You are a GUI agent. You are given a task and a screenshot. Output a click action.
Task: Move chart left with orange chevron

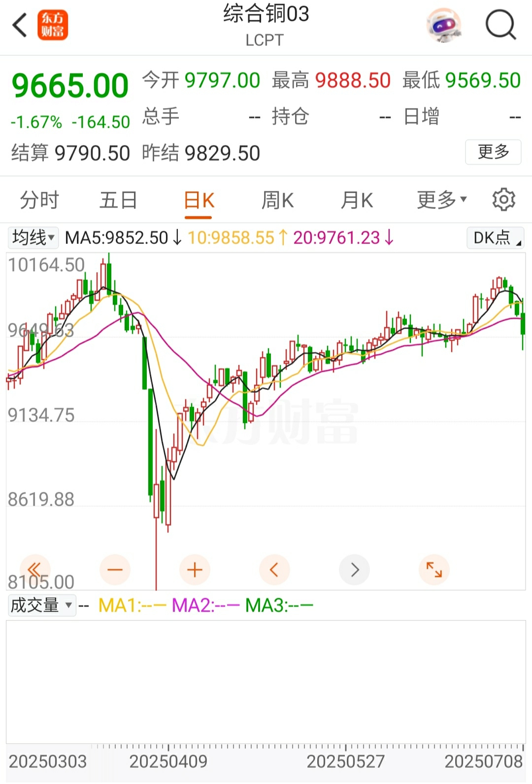[x=274, y=570]
